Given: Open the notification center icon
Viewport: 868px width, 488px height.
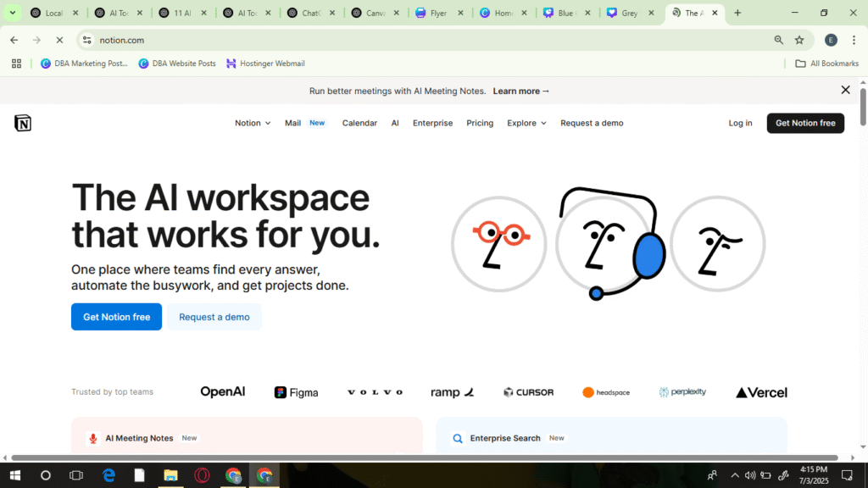Looking at the screenshot, I should [847, 475].
